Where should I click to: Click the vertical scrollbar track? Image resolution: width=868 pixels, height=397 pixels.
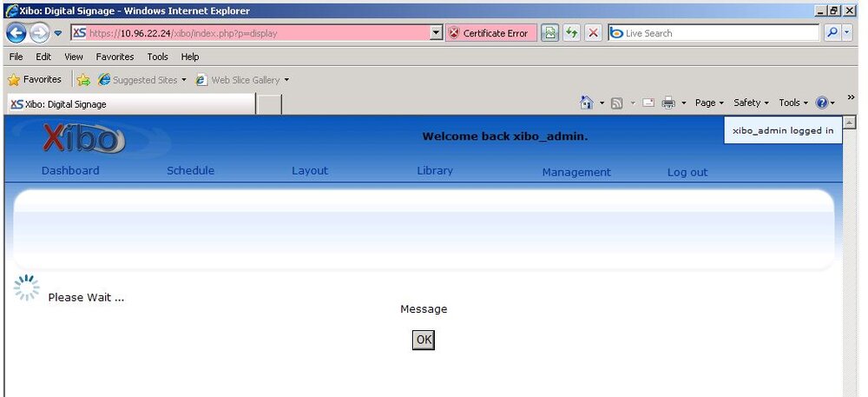coord(849,263)
